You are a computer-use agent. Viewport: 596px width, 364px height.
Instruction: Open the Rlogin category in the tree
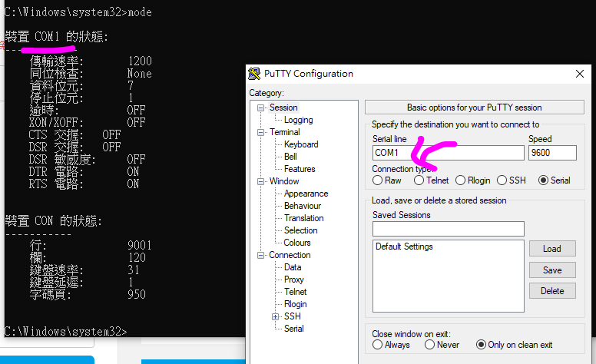pyautogui.click(x=296, y=304)
